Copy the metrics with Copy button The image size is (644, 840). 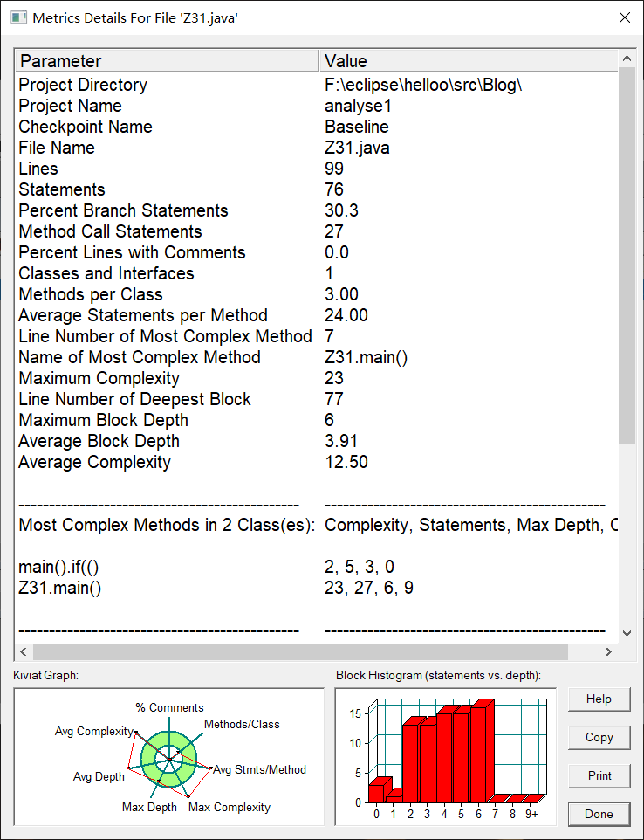click(x=599, y=738)
